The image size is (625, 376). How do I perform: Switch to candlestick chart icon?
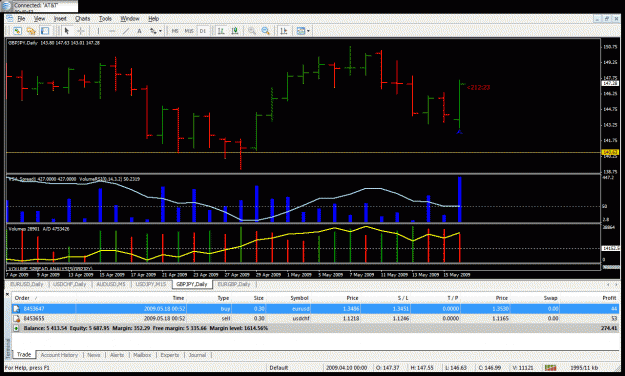235,31
